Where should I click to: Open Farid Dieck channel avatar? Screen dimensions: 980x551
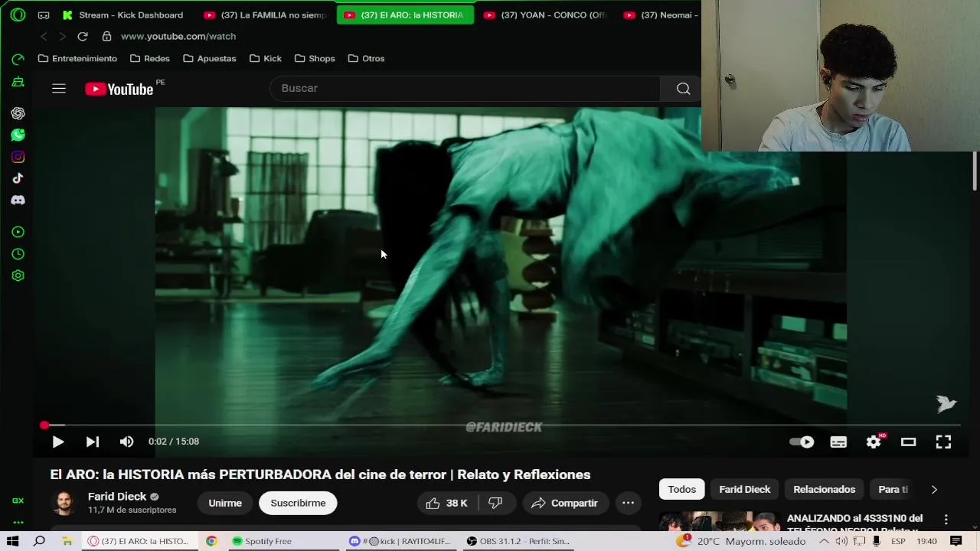tap(64, 503)
